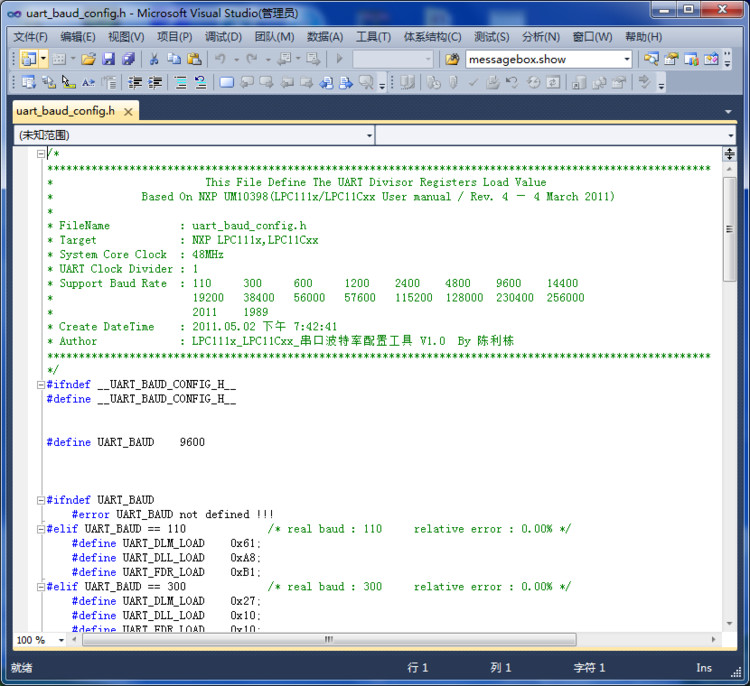
Task: Click the Paste clipboard icon
Action: tap(192, 59)
